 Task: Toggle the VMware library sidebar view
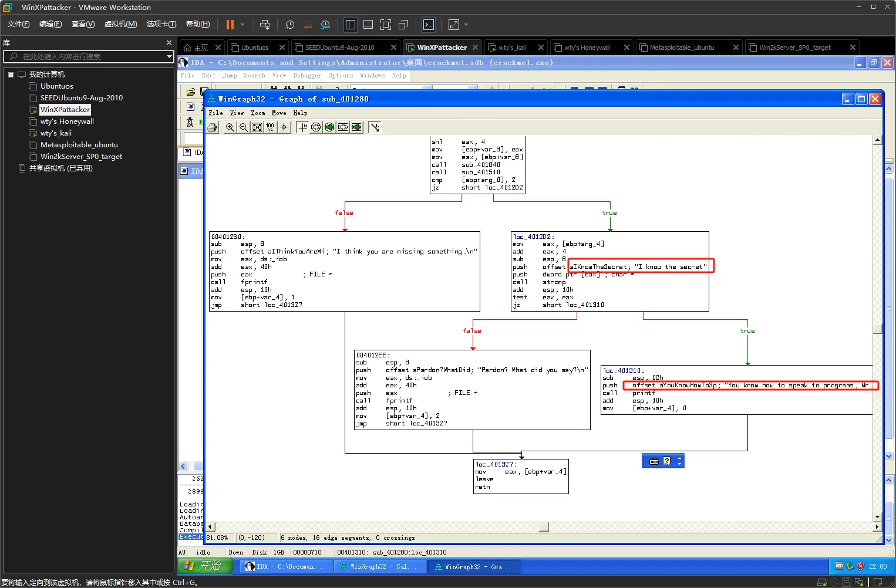pyautogui.click(x=351, y=25)
